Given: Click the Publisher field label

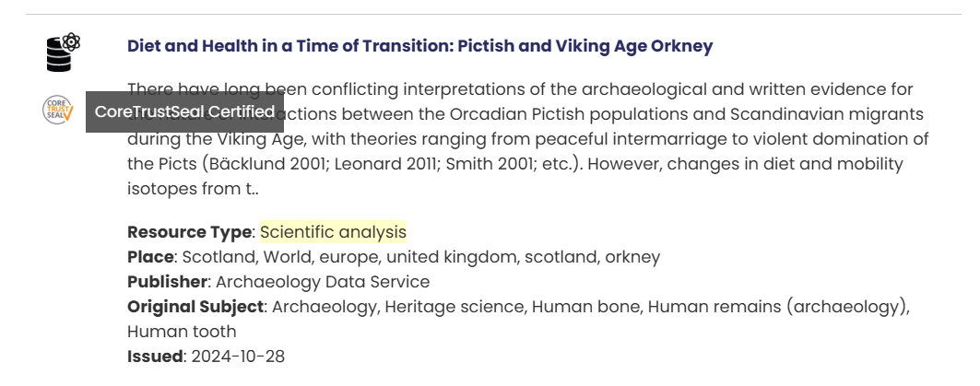Looking at the screenshot, I should click(167, 282).
